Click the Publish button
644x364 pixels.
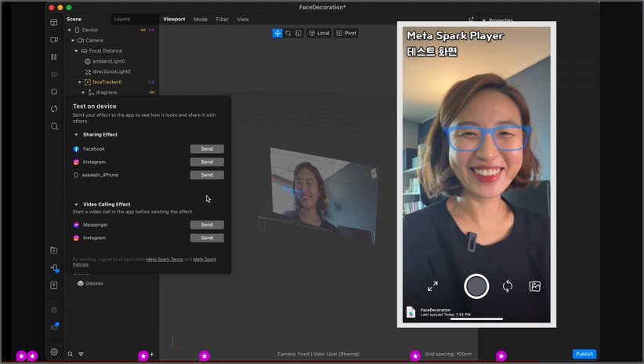584,354
